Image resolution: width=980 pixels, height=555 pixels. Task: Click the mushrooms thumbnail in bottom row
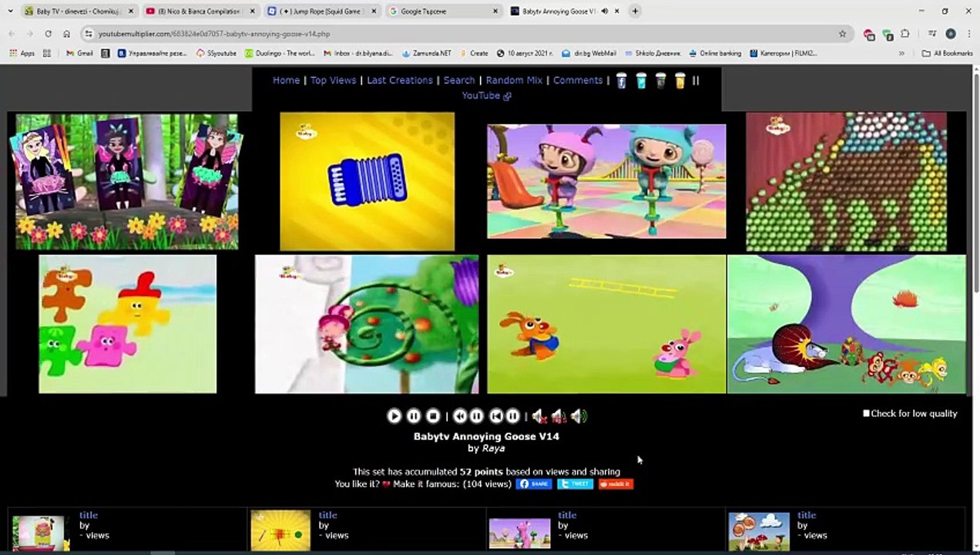click(759, 530)
